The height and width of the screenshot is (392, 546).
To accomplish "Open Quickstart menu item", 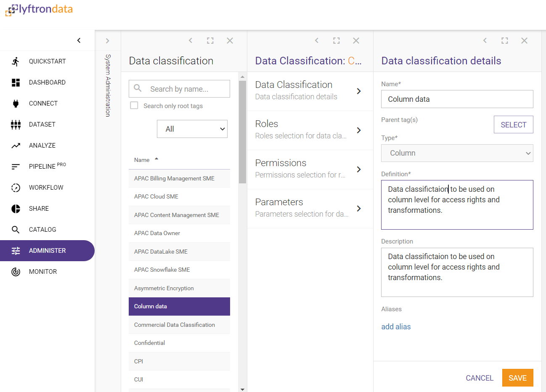I will [47, 61].
